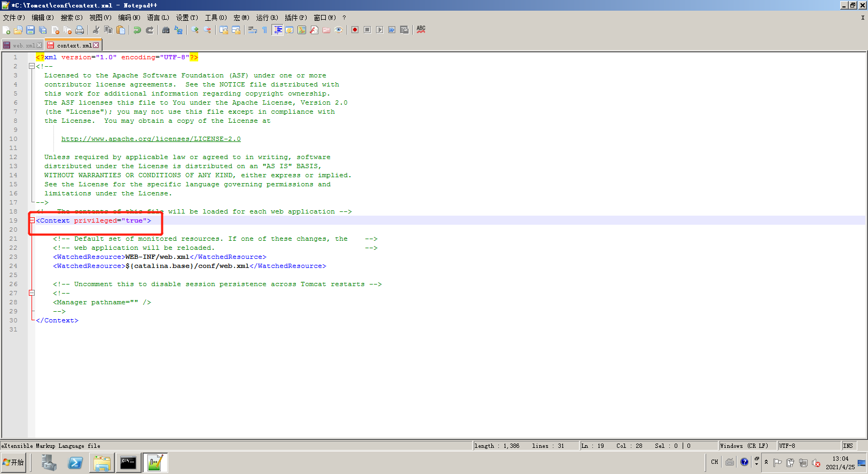Viewport: 868px width, 474px height.
Task: Open Folder as Workspace icon
Action: click(326, 30)
